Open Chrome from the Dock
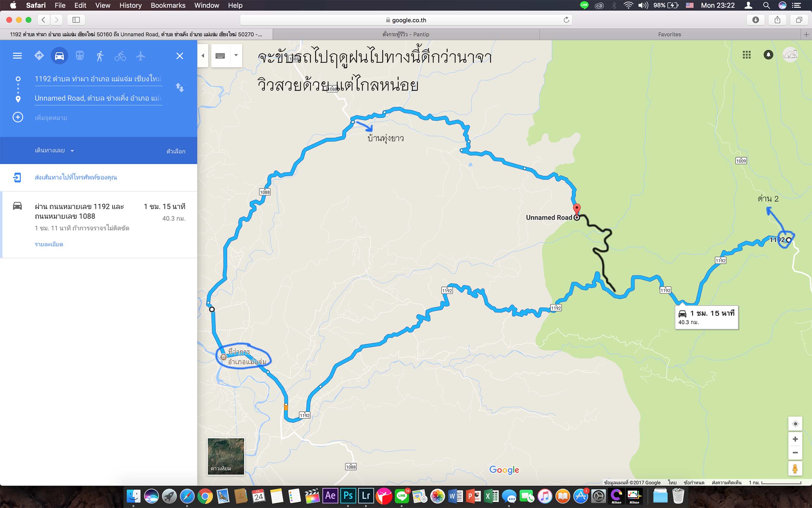Image resolution: width=812 pixels, height=508 pixels. (x=205, y=496)
